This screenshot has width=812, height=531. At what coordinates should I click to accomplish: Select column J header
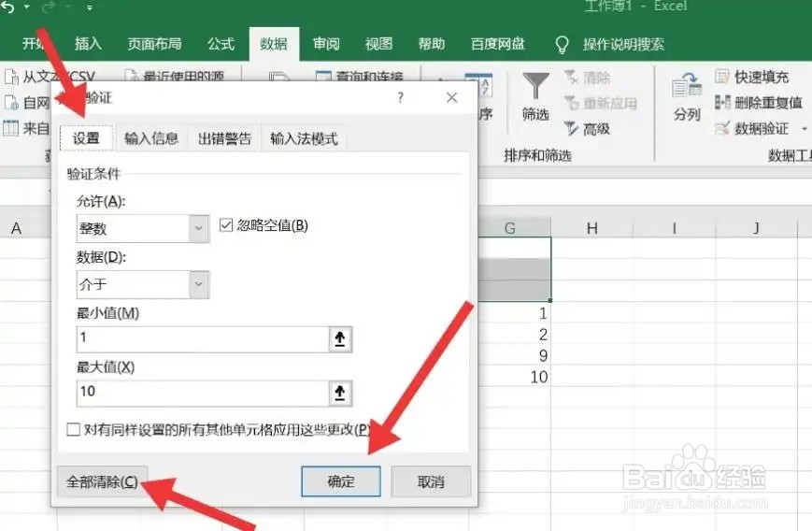click(757, 228)
